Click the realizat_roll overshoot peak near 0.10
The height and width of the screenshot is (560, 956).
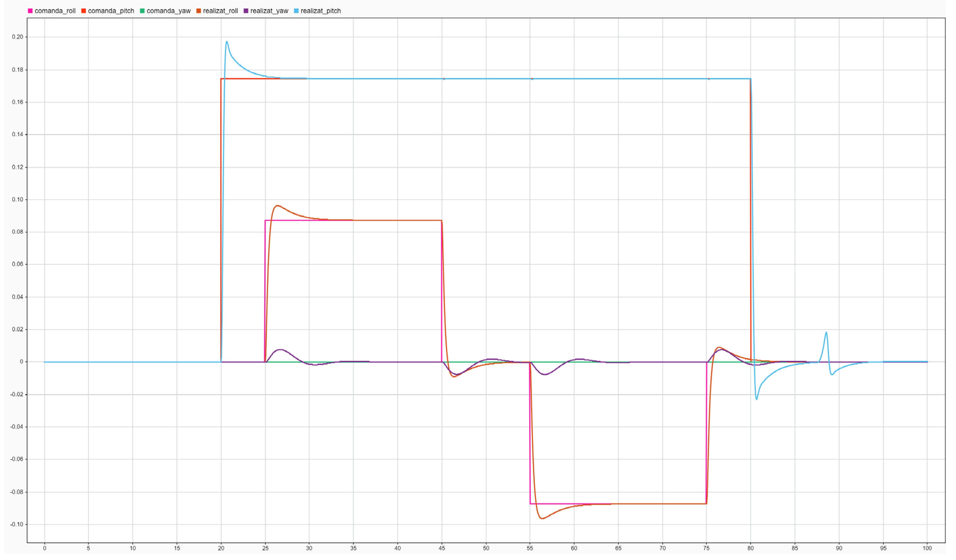277,206
